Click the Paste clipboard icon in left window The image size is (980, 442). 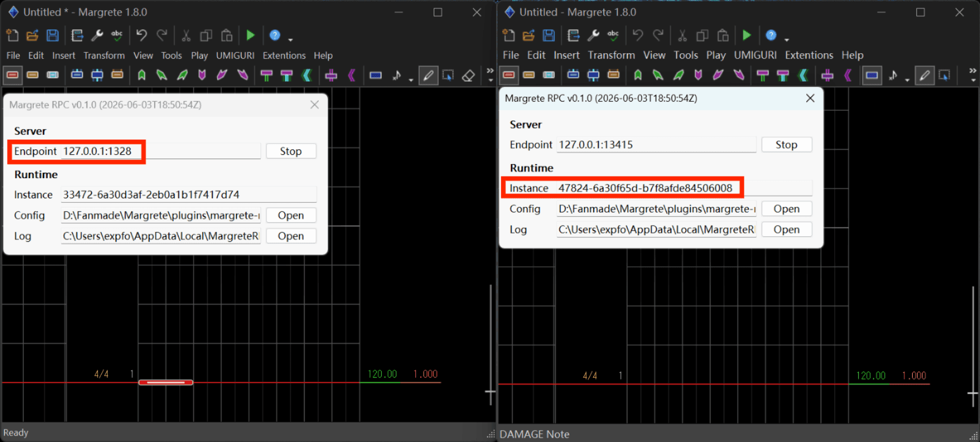pyautogui.click(x=226, y=35)
